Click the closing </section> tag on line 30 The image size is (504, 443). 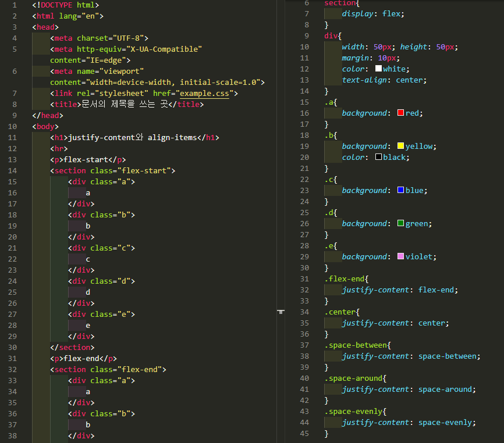pos(72,347)
